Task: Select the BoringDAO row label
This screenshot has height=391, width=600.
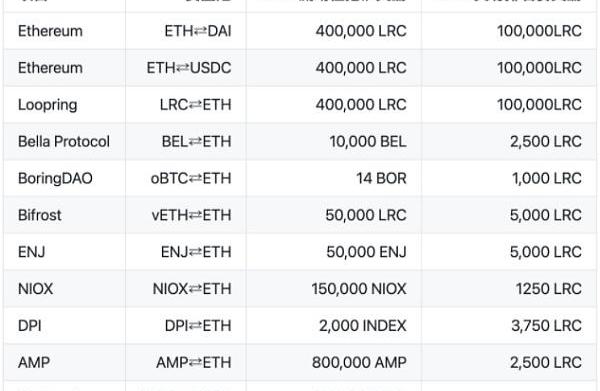Action: coord(55,178)
